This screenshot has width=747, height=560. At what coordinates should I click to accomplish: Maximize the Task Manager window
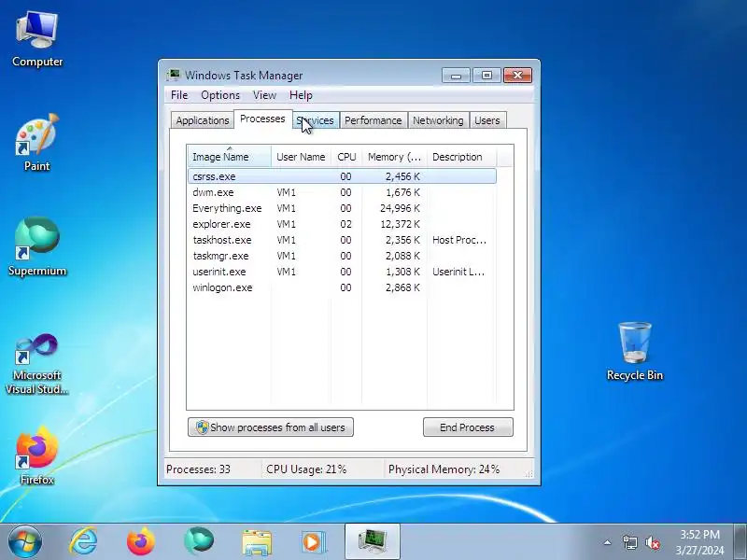pyautogui.click(x=486, y=76)
